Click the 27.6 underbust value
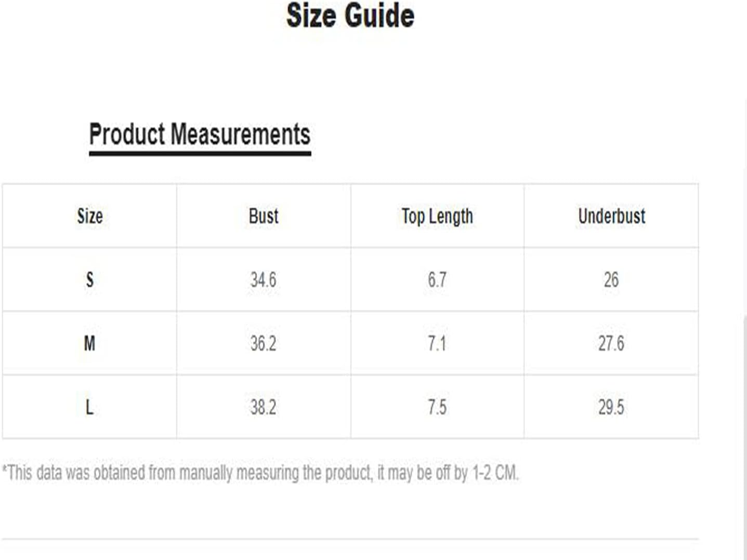 pos(611,343)
